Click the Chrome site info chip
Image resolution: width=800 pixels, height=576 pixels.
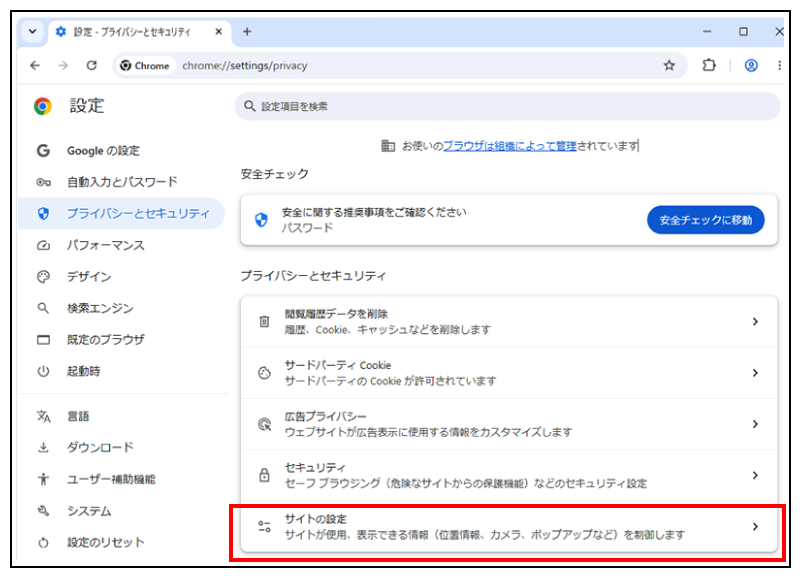point(145,65)
